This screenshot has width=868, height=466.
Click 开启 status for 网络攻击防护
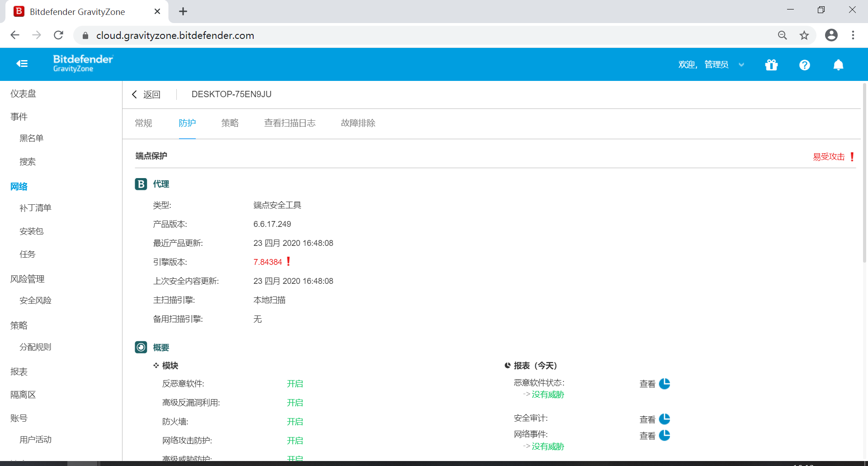295,441
